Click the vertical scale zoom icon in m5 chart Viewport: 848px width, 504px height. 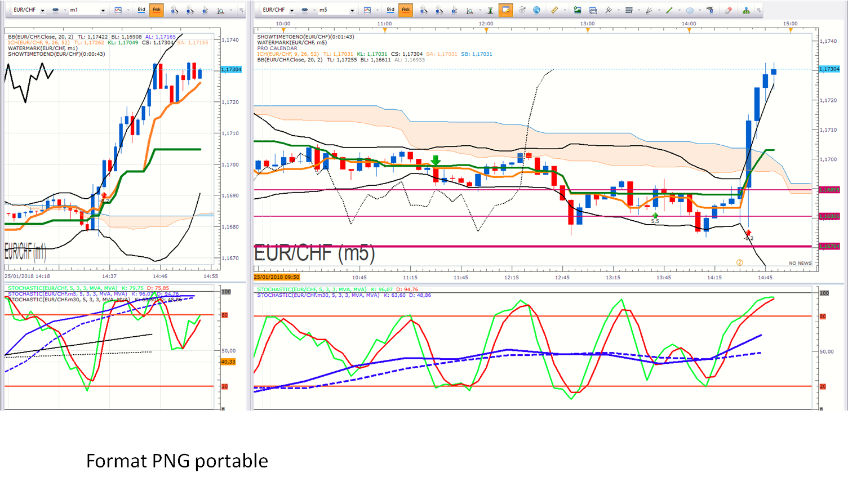pyautogui.click(x=470, y=10)
